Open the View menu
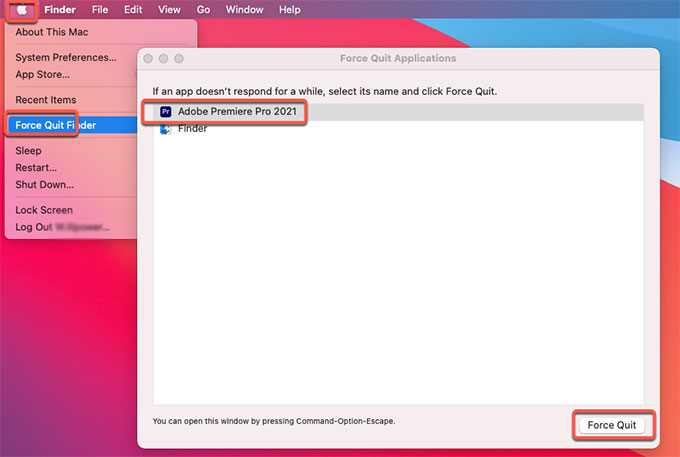 click(x=169, y=10)
